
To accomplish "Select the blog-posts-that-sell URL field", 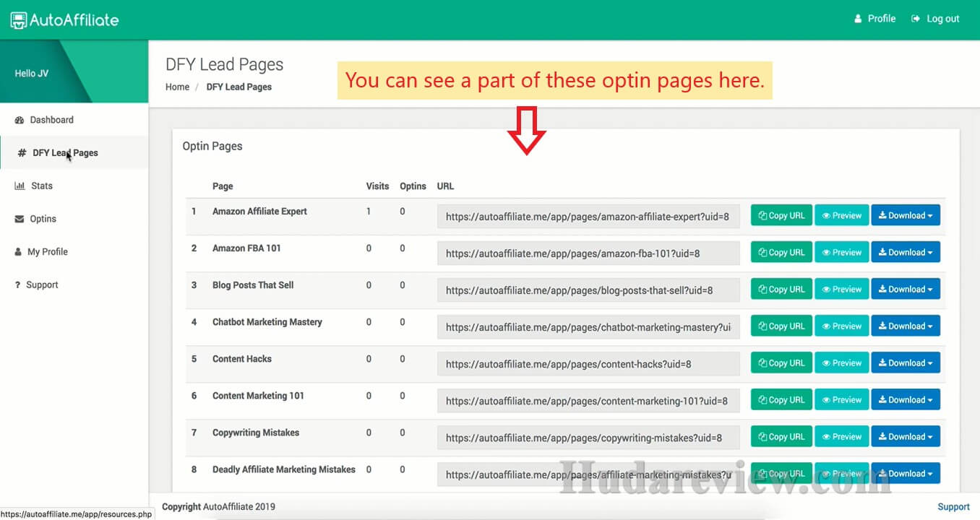I will 588,290.
